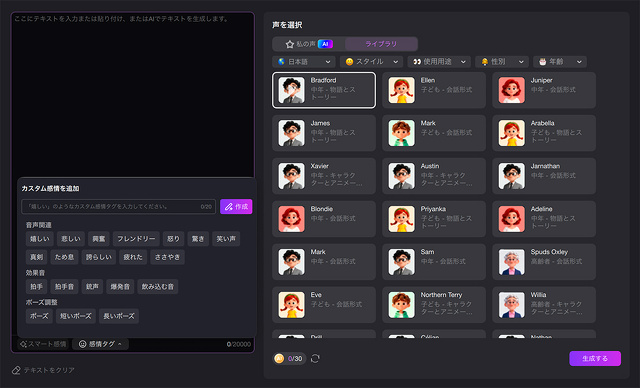
Task: Insert the 拍手 sound effect
Action: pyautogui.click(x=36, y=287)
